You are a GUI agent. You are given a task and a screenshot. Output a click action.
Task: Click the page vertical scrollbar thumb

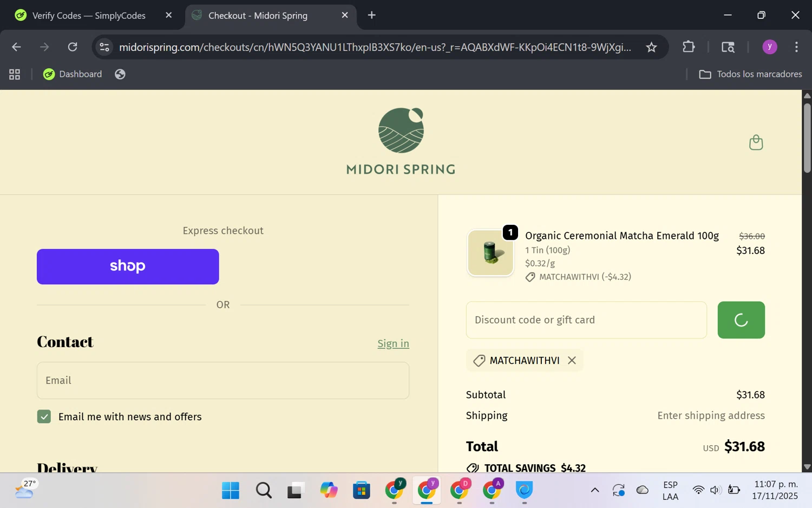pyautogui.click(x=807, y=138)
